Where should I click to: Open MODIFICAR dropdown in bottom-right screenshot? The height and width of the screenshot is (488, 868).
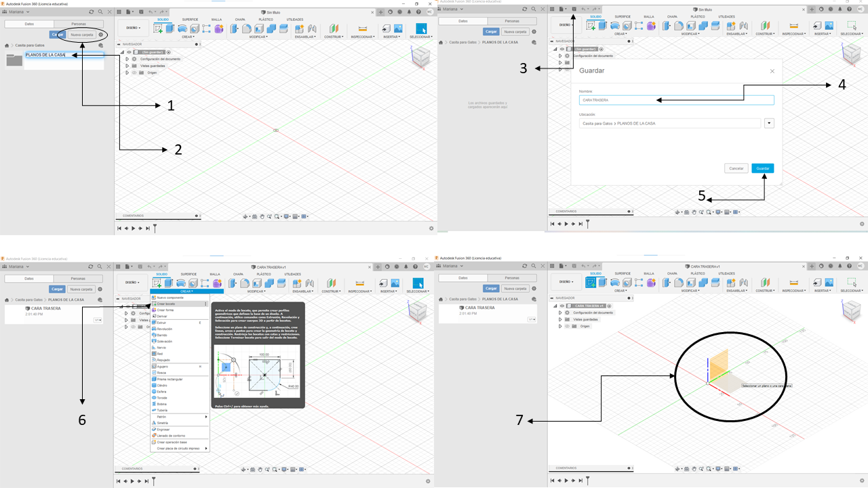(x=690, y=290)
